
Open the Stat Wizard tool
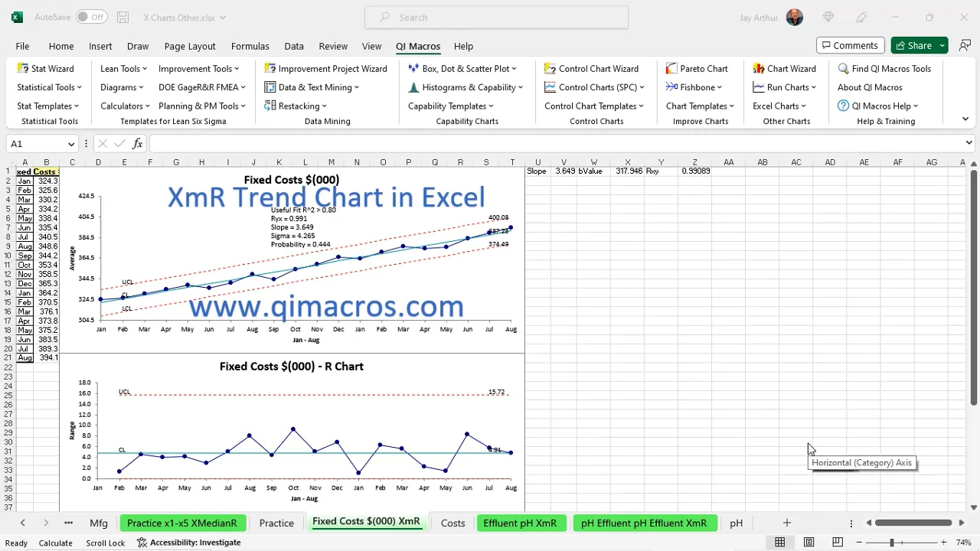pos(46,69)
